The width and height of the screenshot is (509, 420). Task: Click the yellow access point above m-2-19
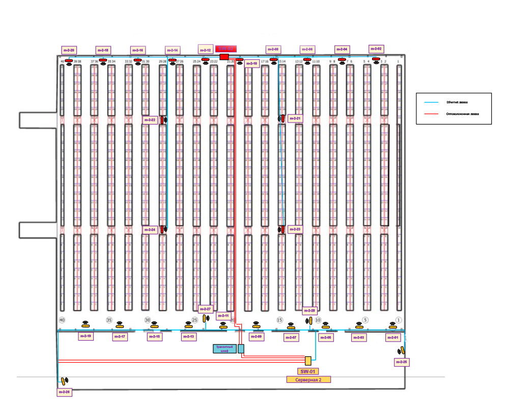point(86,326)
